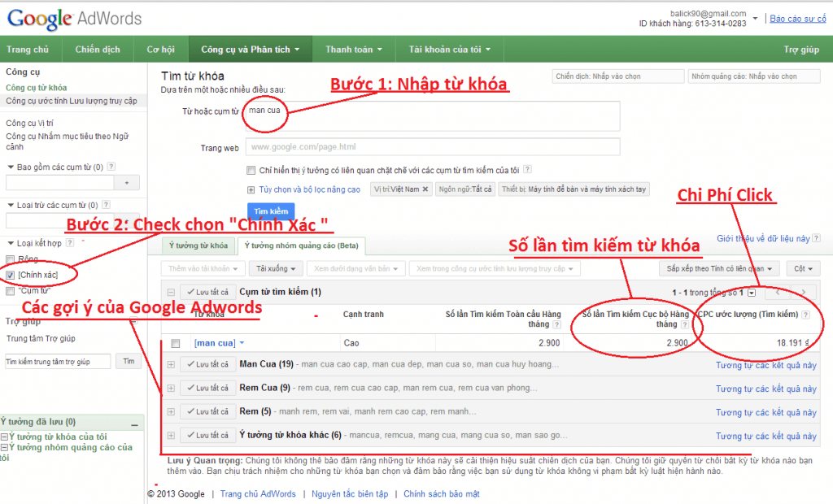Viewport: 833px width, 504px height.
Task: Open the Trang chủ menu
Action: coord(28,50)
